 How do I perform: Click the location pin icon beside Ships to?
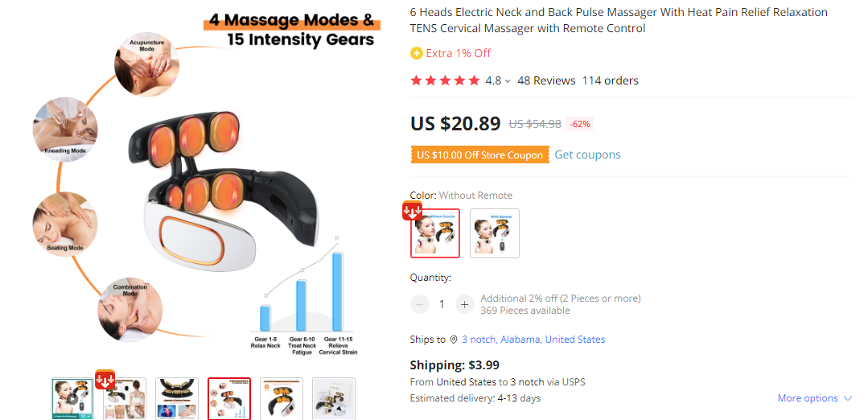tap(454, 340)
